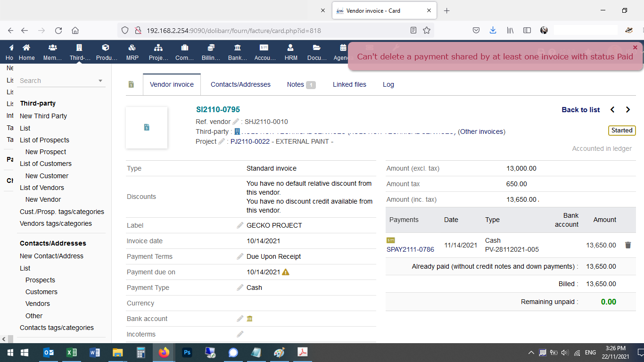Switch to the Contacts/Addresses tab
This screenshot has width=644, height=362.
pos(240,84)
